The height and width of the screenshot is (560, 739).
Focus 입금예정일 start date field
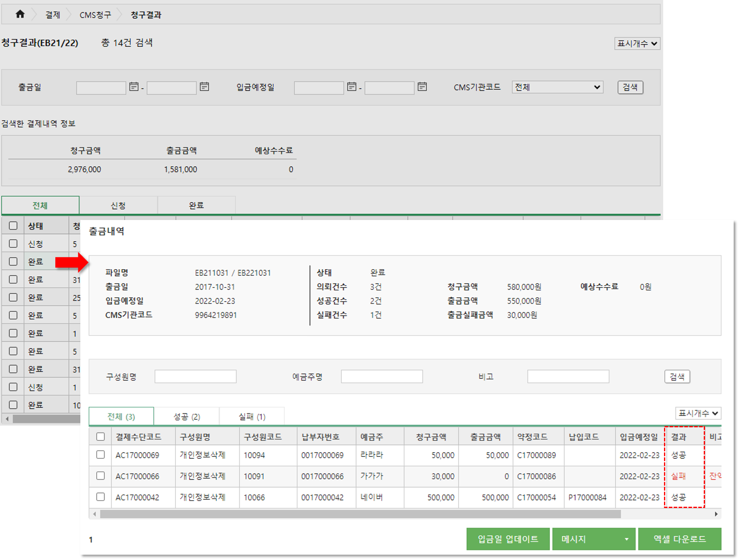[x=318, y=88]
